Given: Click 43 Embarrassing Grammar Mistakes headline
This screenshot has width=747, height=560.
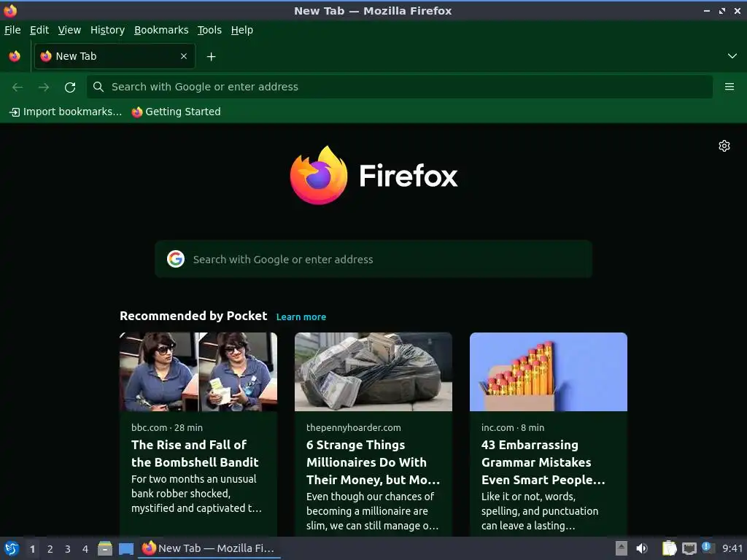Looking at the screenshot, I should point(543,462).
